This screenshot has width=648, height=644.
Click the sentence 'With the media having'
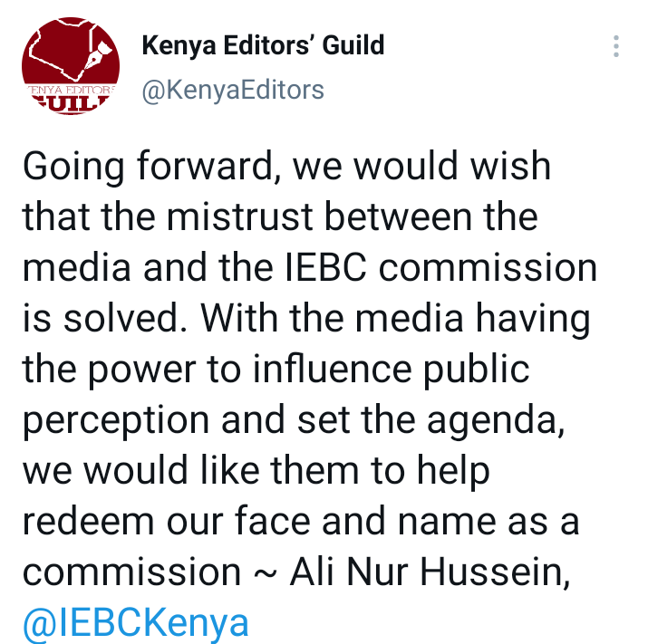[395, 318]
